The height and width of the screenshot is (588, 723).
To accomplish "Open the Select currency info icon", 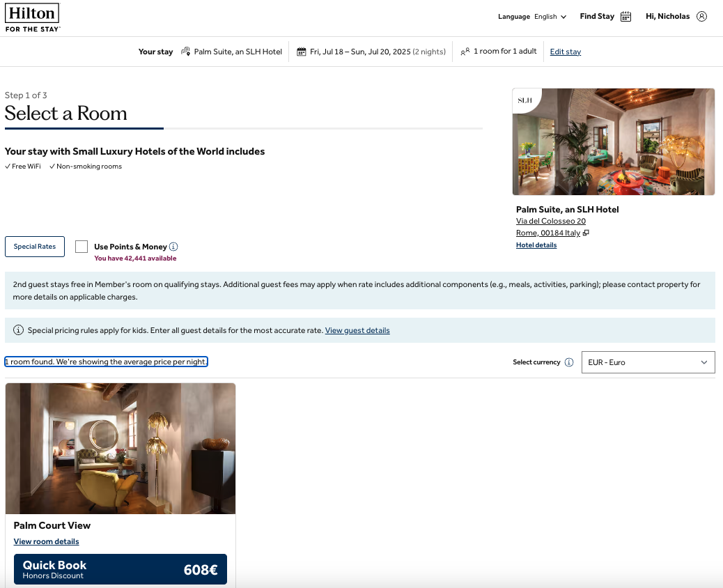I will 569,362.
